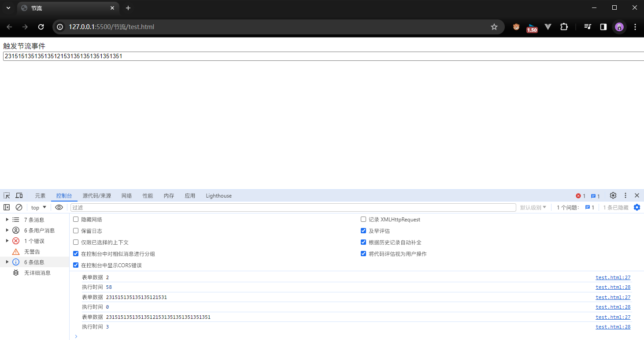Open test.html:28 link for 执行时间 0
644x340 pixels.
coord(613,307)
